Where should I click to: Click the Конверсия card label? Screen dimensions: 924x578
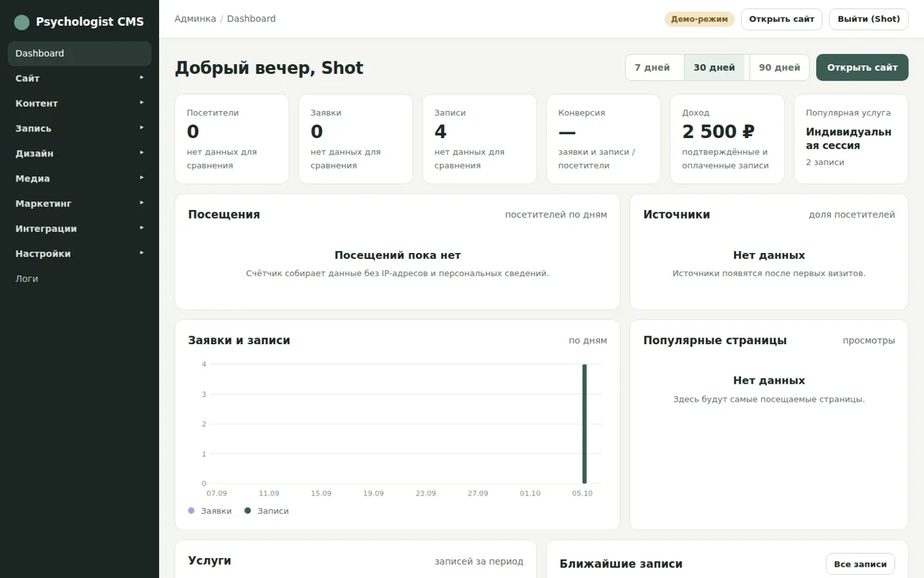pos(581,113)
